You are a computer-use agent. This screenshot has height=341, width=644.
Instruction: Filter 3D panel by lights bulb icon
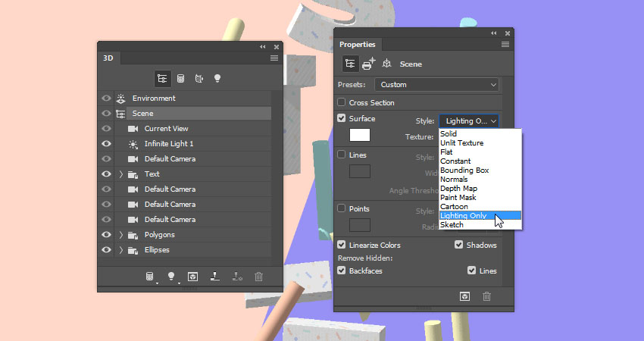pyautogui.click(x=217, y=79)
